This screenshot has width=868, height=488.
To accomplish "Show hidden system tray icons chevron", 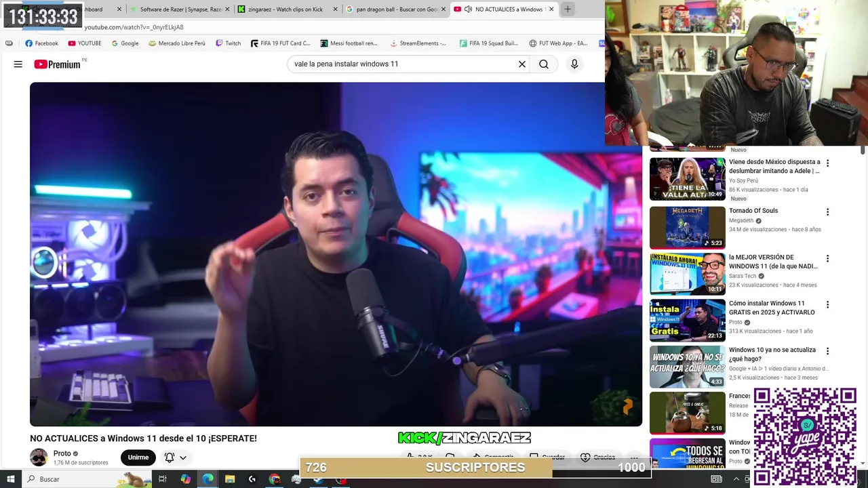I will click(x=736, y=479).
